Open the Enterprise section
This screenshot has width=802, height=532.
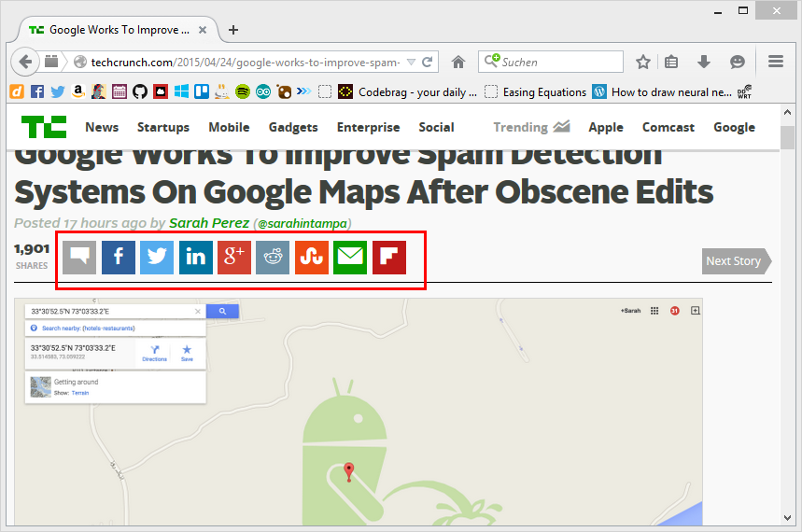[368, 127]
